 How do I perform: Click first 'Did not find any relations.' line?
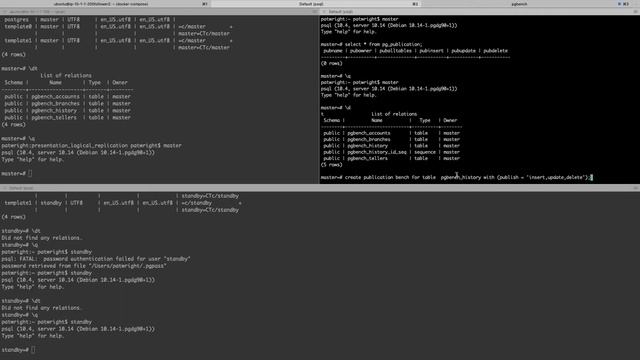(x=42, y=238)
